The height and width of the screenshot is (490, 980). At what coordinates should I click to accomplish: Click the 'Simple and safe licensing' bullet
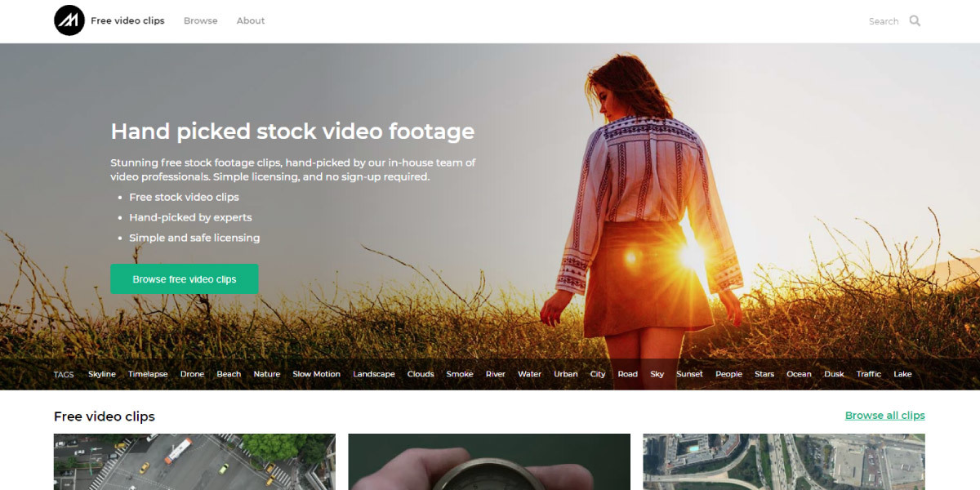[x=194, y=238]
